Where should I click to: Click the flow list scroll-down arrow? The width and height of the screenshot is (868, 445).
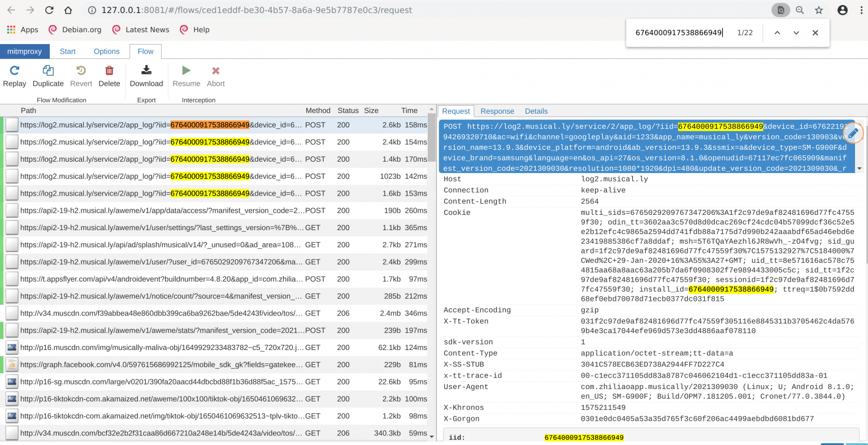click(x=432, y=437)
